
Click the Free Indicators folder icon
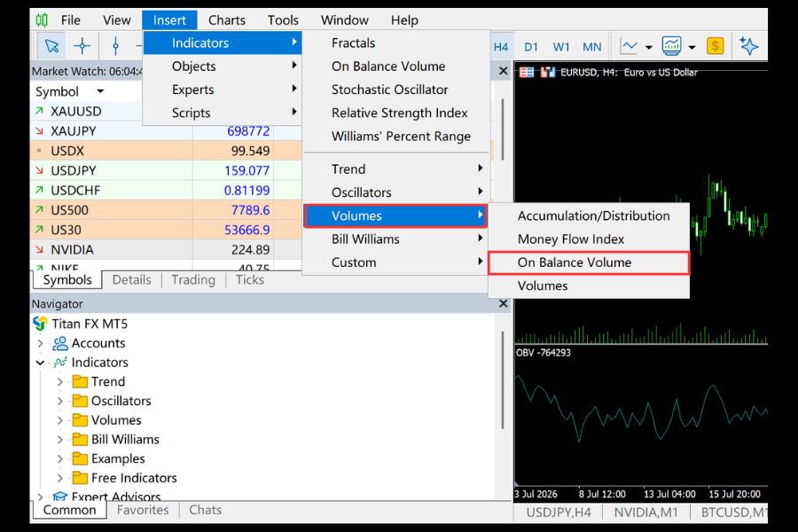80,478
